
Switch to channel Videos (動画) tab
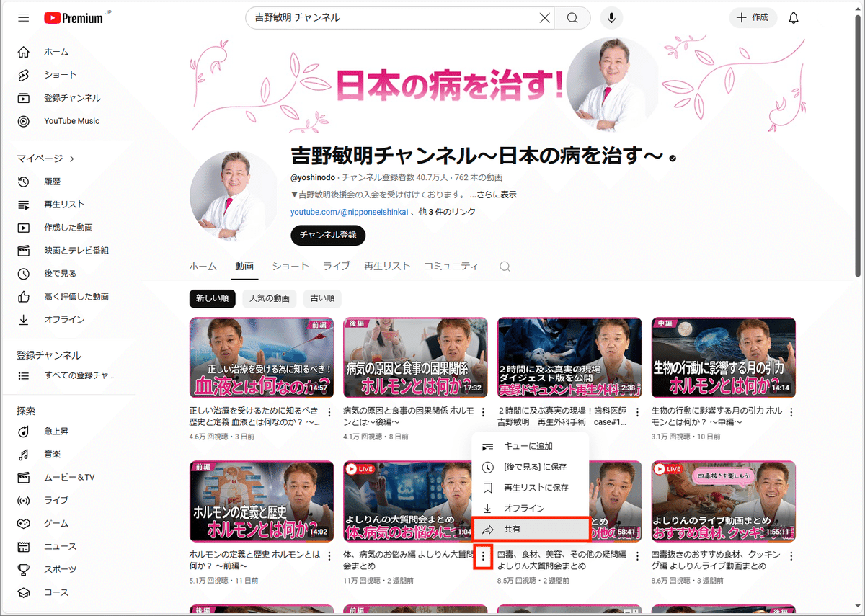pyautogui.click(x=244, y=266)
